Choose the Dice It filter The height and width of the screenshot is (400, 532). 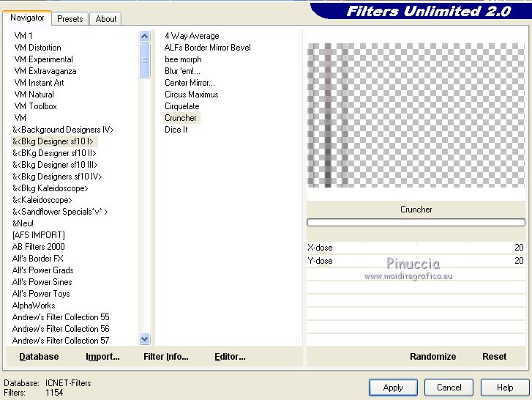[176, 130]
